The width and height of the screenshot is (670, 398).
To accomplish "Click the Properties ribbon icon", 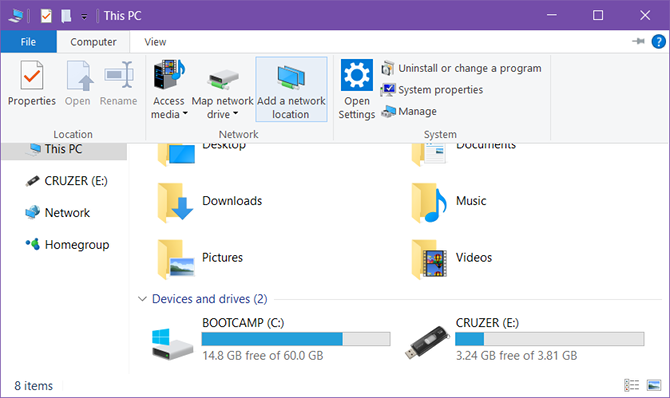I will tap(32, 76).
